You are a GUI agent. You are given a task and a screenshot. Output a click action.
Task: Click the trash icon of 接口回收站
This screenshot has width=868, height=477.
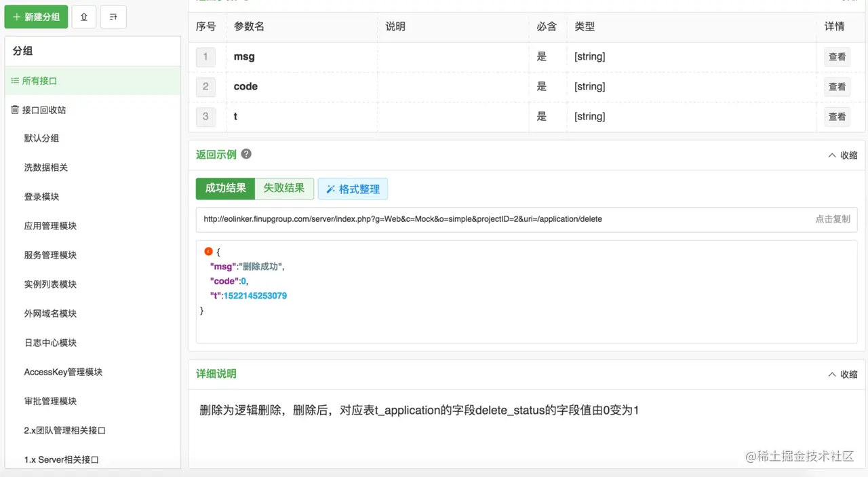(x=15, y=110)
